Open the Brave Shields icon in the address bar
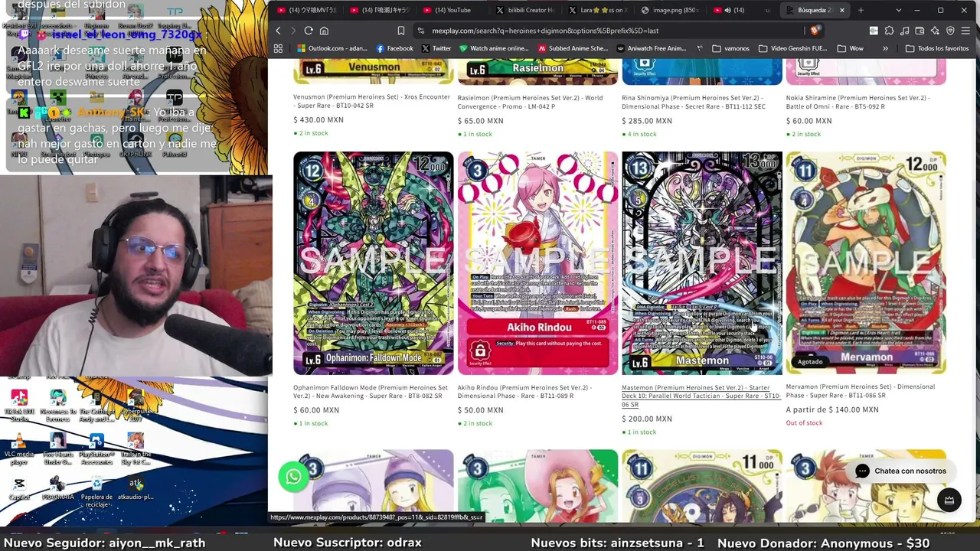This screenshot has height=551, width=980. click(x=815, y=31)
